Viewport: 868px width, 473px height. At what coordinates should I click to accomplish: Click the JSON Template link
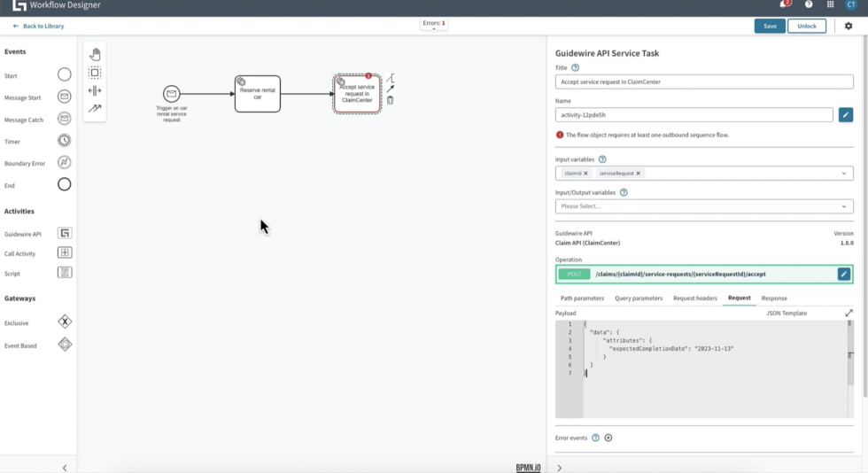(787, 313)
